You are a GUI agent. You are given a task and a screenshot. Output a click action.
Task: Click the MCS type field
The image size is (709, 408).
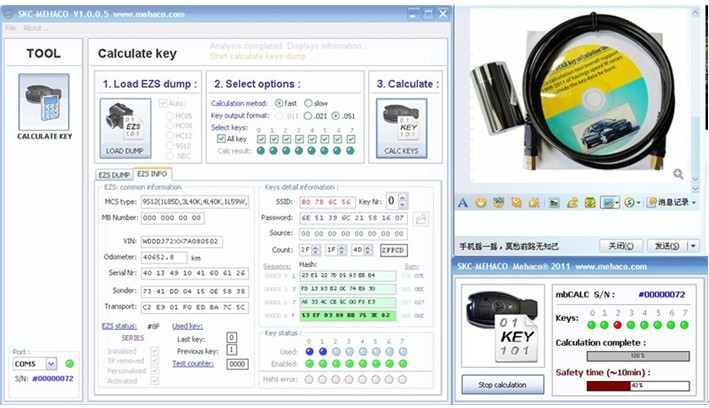coord(195,202)
